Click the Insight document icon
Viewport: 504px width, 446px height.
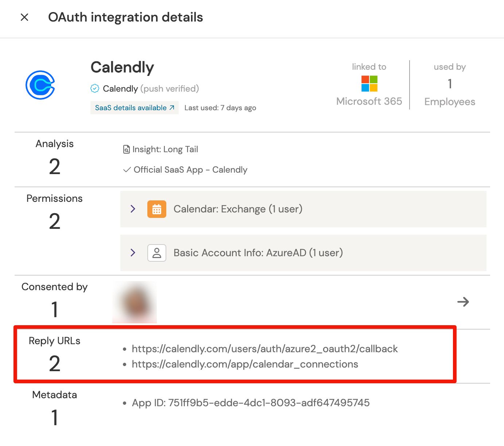127,149
